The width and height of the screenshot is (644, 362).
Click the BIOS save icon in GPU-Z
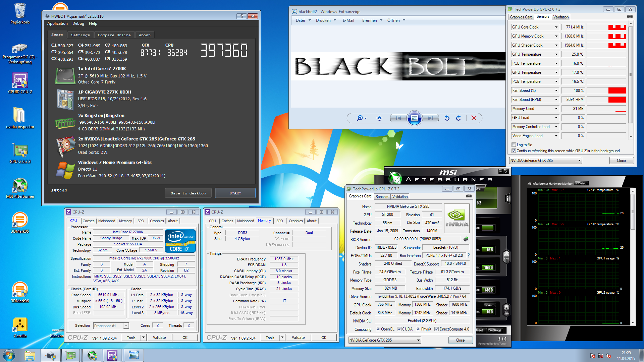pyautogui.click(x=466, y=239)
